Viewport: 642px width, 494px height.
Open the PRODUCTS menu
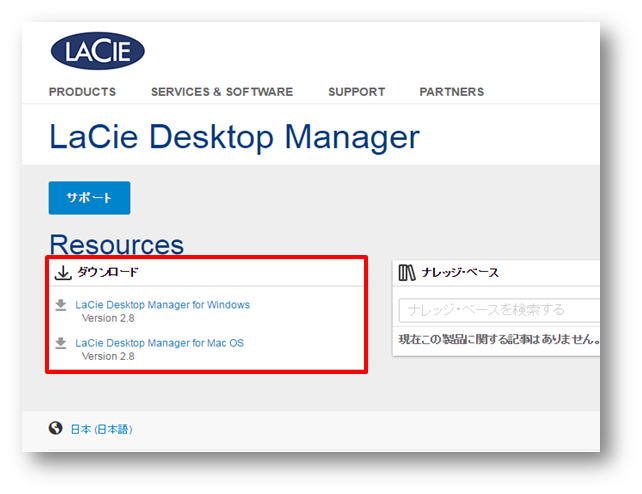point(82,92)
